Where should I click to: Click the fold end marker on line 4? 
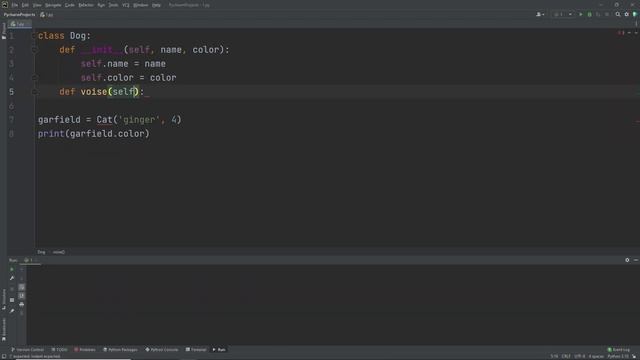tap(34, 78)
